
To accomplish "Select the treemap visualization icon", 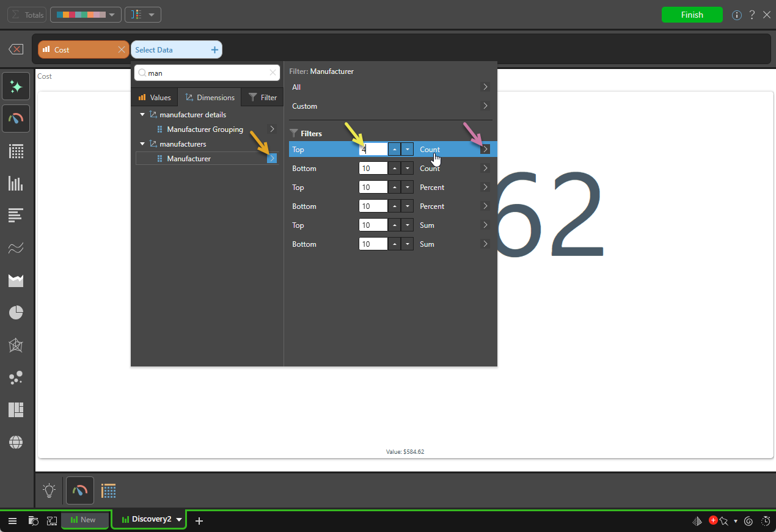I will (x=16, y=410).
